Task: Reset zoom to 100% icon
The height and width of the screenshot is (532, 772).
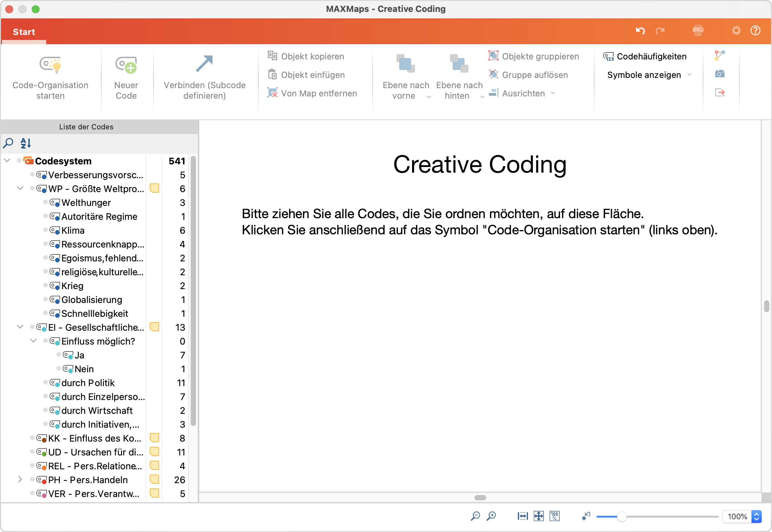Action: pos(555,516)
